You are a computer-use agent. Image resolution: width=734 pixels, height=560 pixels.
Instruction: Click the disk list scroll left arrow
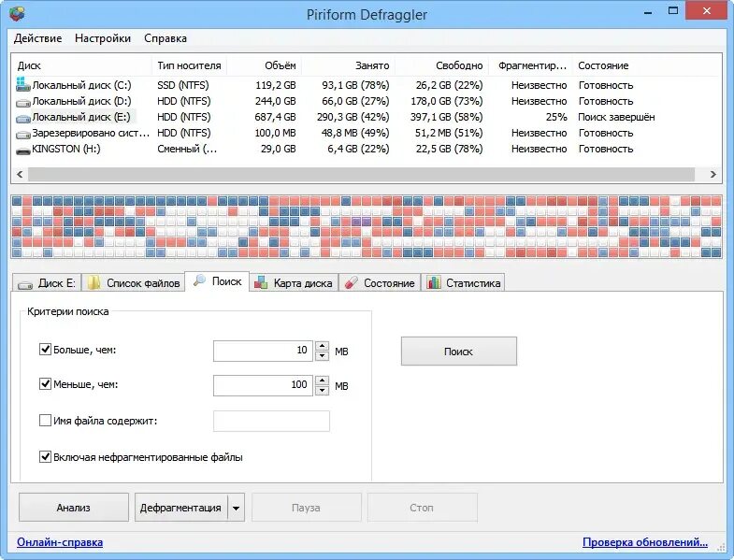click(x=20, y=174)
